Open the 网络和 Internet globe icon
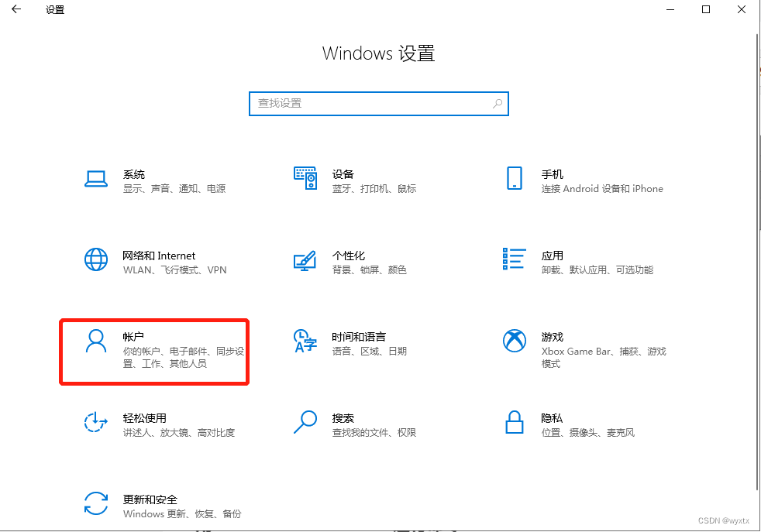 96,259
